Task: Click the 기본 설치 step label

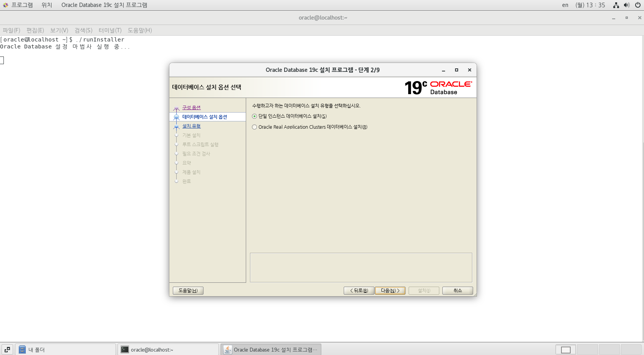Action: pos(191,135)
